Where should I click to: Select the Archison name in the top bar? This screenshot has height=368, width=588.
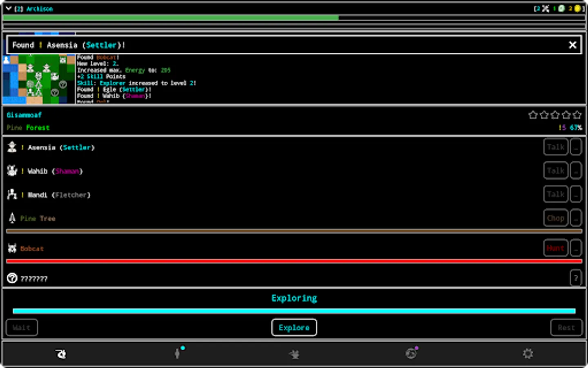pos(39,8)
